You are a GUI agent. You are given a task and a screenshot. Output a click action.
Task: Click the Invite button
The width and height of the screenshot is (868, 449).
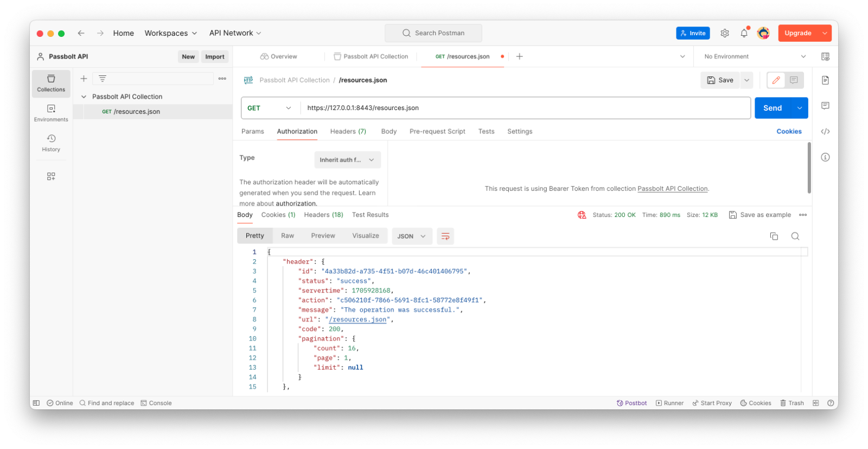coord(693,33)
